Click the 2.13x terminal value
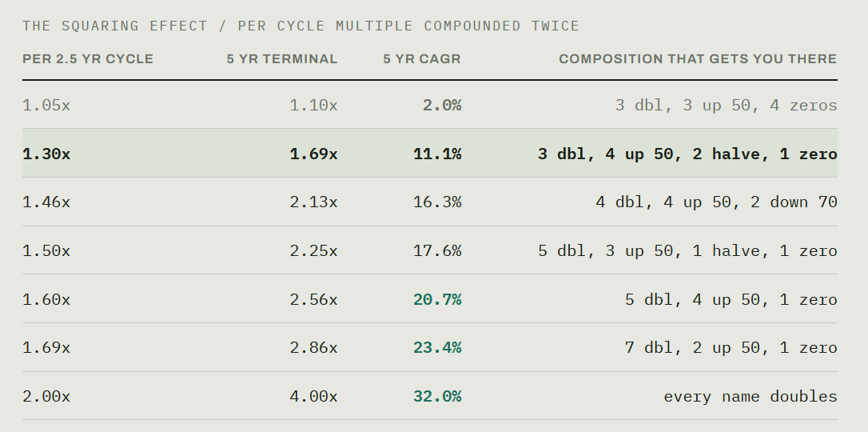 pos(313,202)
